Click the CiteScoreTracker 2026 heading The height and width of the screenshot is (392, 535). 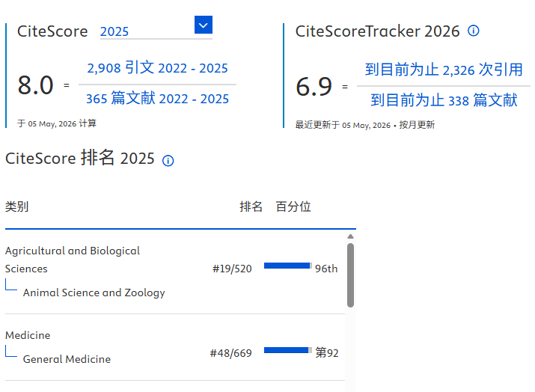(377, 31)
